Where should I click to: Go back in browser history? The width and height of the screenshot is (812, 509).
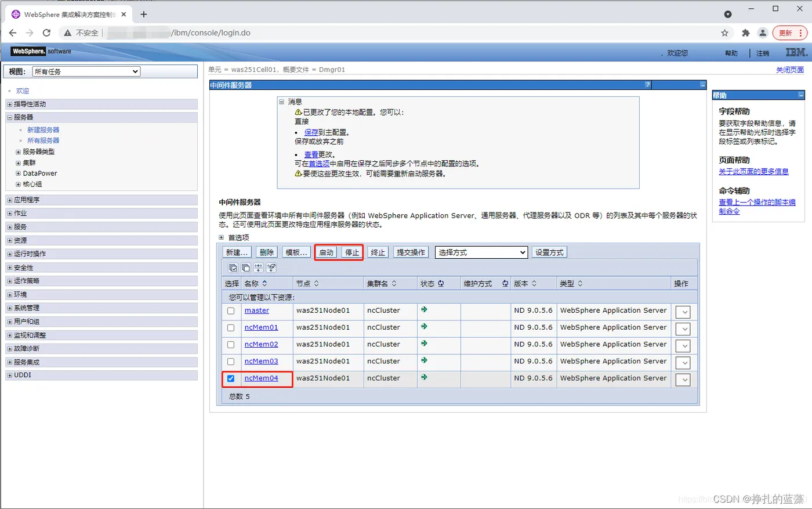[x=13, y=33]
